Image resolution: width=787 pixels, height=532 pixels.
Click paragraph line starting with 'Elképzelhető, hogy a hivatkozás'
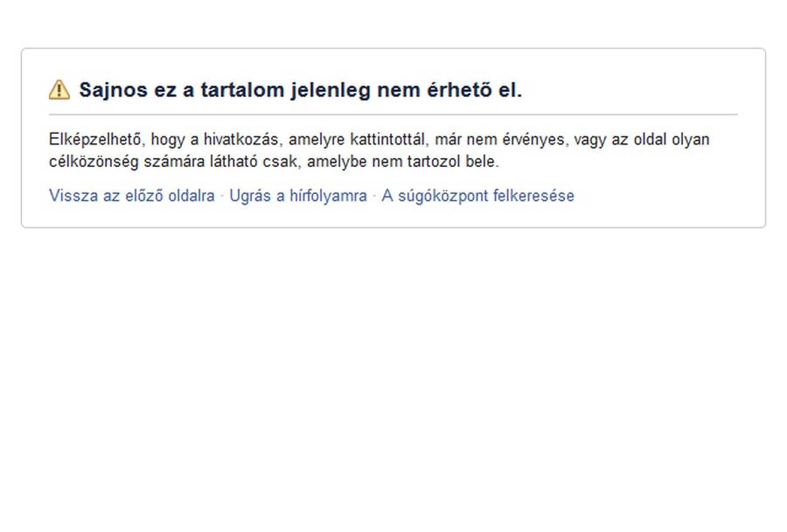click(x=379, y=140)
